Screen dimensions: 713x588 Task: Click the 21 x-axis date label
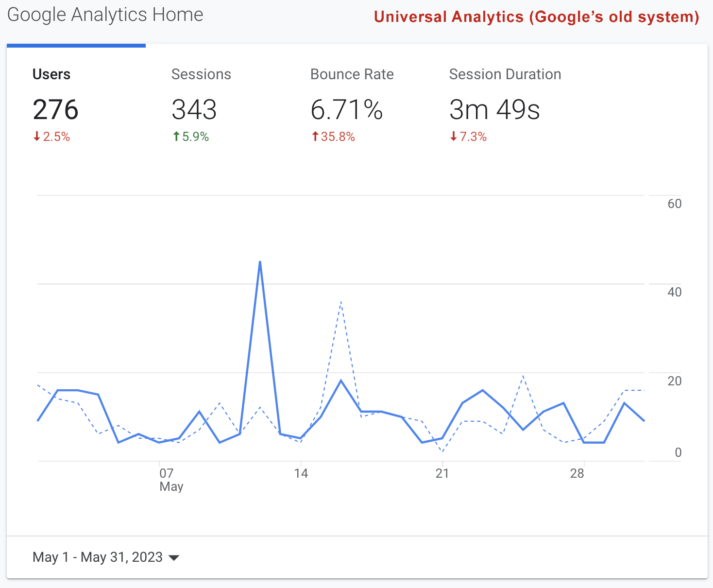(x=442, y=473)
